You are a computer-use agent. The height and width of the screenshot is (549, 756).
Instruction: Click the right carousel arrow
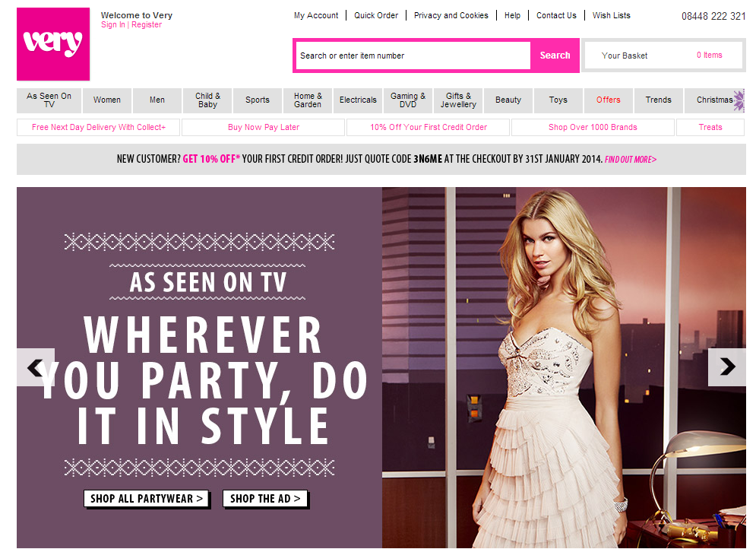727,367
